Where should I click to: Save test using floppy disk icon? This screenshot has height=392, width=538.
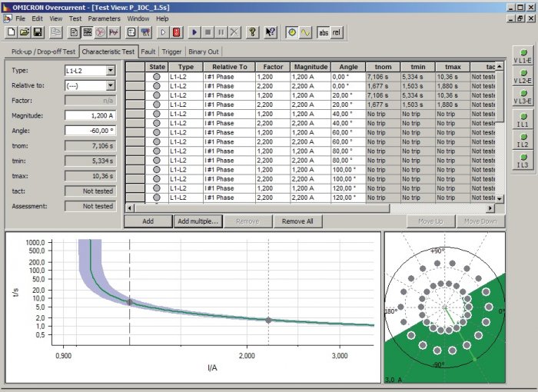click(x=38, y=32)
